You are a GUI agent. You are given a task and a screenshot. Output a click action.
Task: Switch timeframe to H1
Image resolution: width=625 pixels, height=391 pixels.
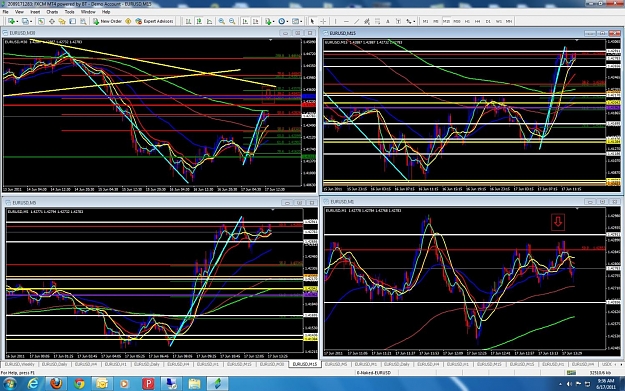tap(467, 21)
